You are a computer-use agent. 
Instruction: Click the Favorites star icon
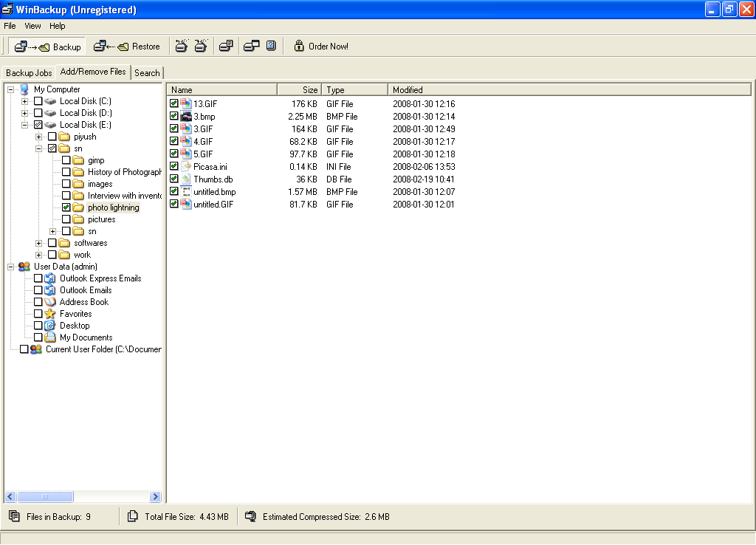[x=50, y=314]
